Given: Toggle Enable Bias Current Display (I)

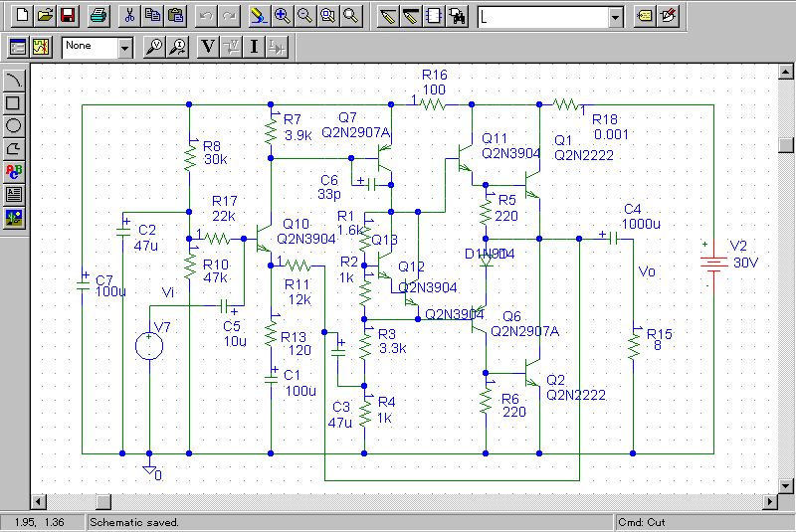Looking at the screenshot, I should tap(255, 46).
